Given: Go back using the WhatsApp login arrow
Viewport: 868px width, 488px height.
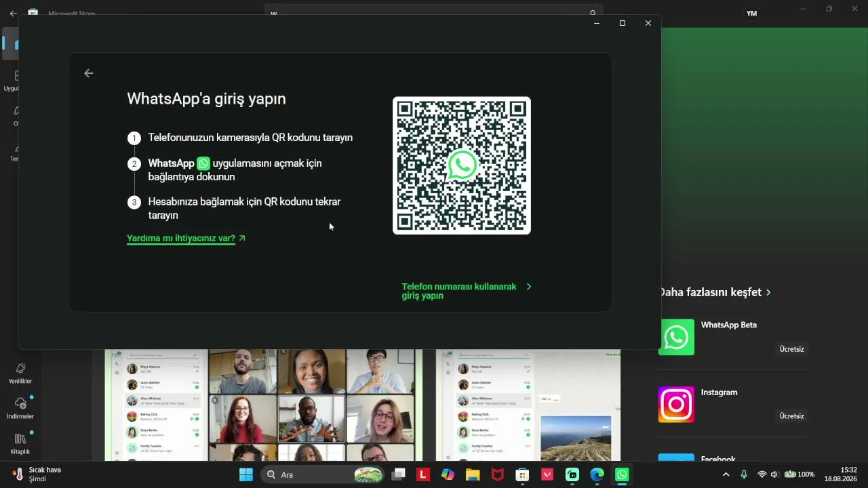Looking at the screenshot, I should click(89, 73).
